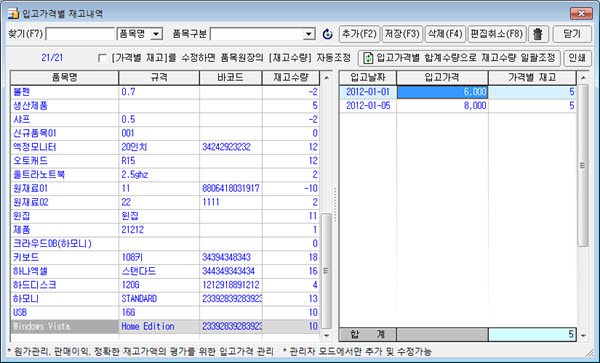Image resolution: width=600 pixels, height=363 pixels.
Task: Click the trash can icon button
Action: (x=538, y=34)
